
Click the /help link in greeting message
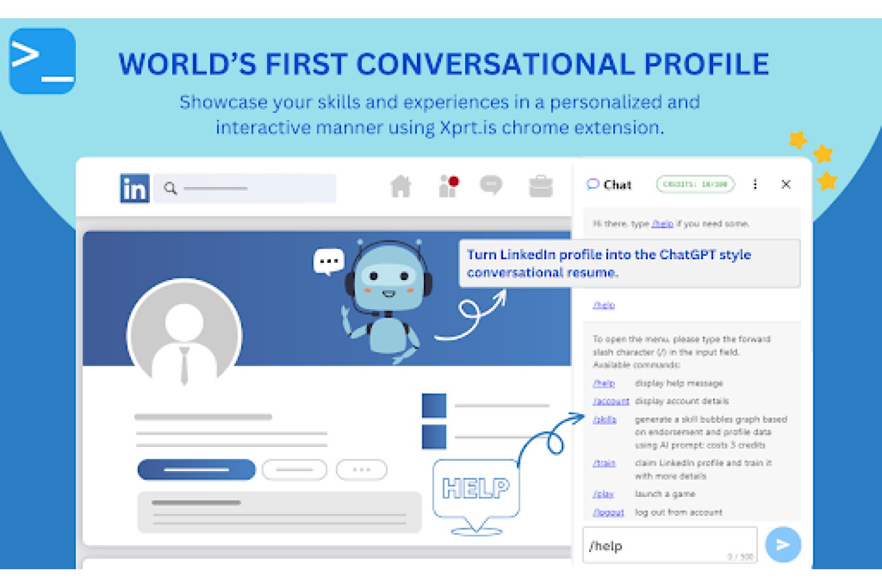662,224
